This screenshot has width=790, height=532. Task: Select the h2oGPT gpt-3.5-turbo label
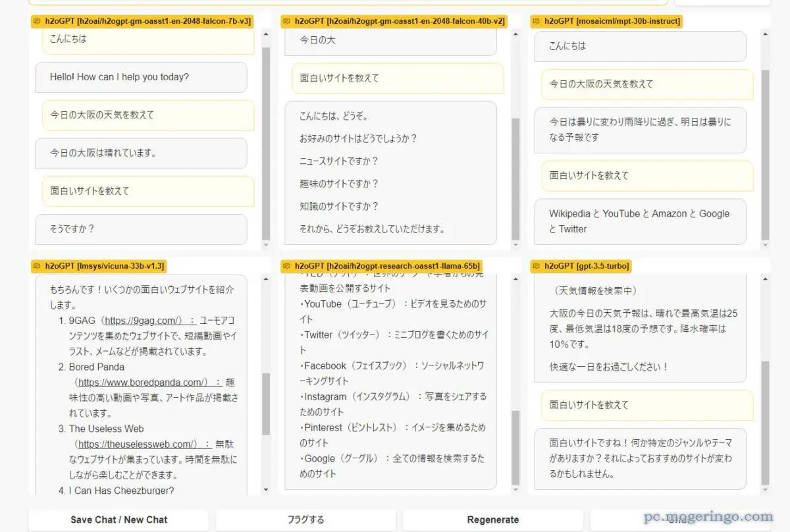(581, 266)
